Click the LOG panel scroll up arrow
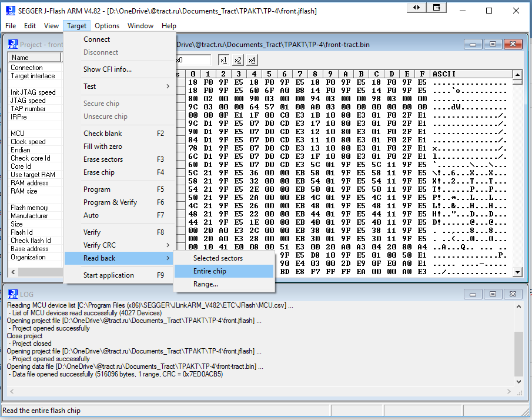532x420 pixels. (x=518, y=306)
